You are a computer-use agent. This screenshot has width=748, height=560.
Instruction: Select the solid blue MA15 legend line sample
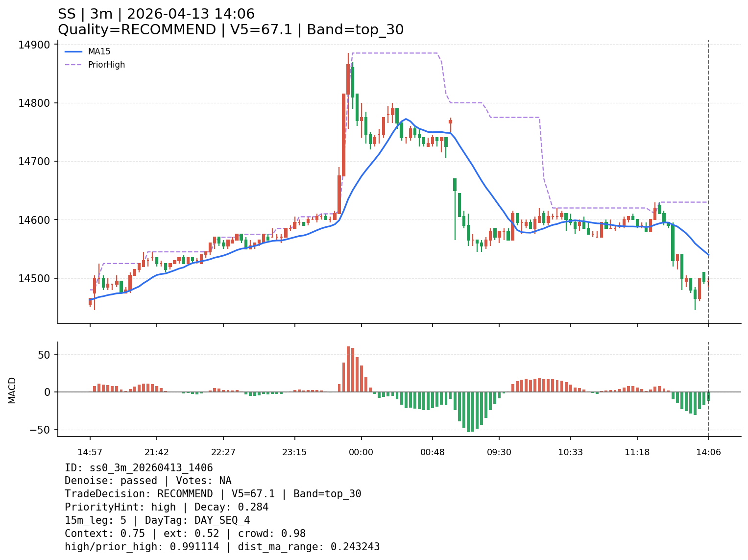[73, 51]
